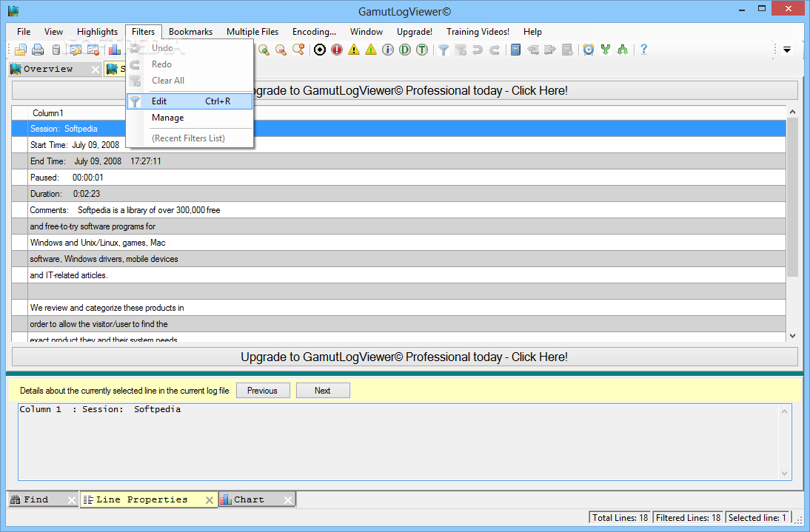Viewport: 810px width, 532px height.
Task: Click the trash can toolbar icon
Action: (56, 50)
